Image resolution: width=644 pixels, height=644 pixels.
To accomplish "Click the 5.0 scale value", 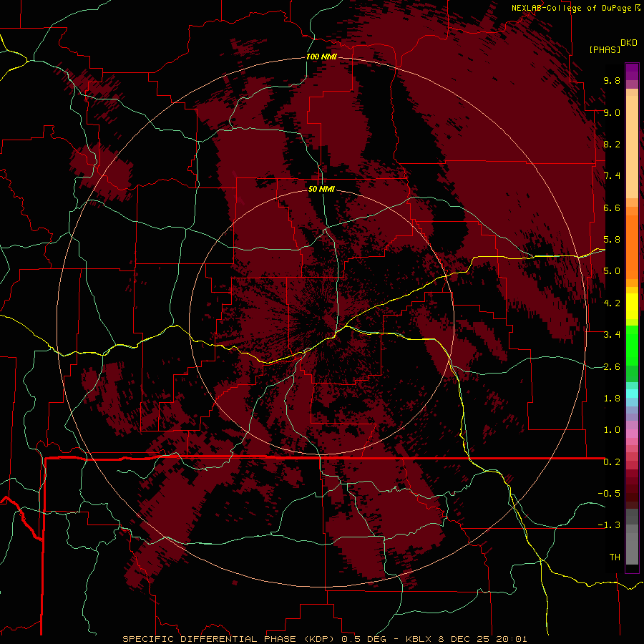I will coord(612,271).
